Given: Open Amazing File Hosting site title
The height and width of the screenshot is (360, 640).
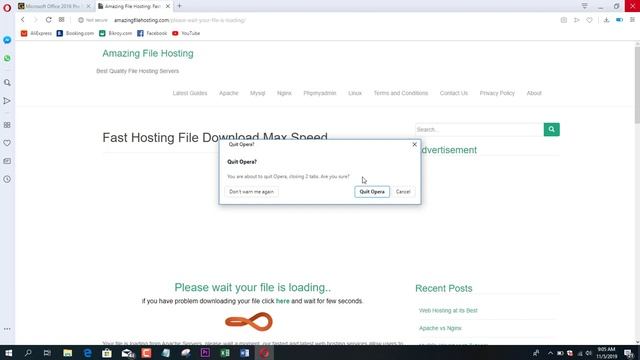Looking at the screenshot, I should click(148, 53).
